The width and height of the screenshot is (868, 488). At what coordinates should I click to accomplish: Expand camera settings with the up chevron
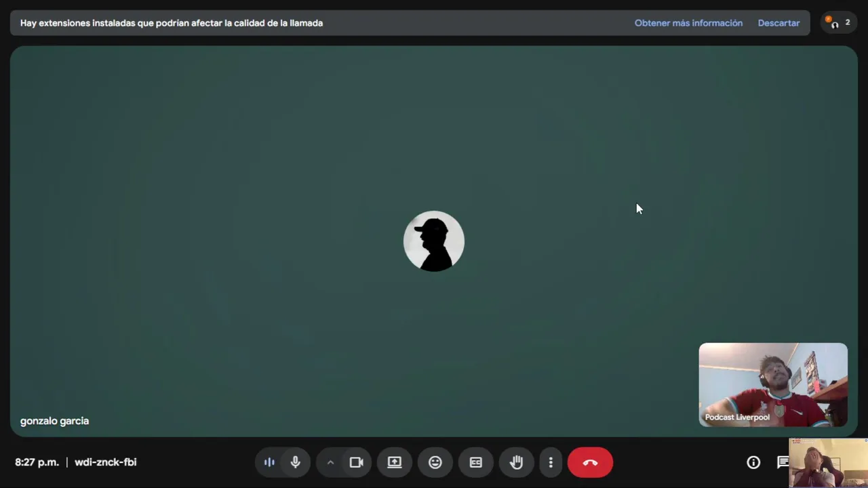coord(330,462)
